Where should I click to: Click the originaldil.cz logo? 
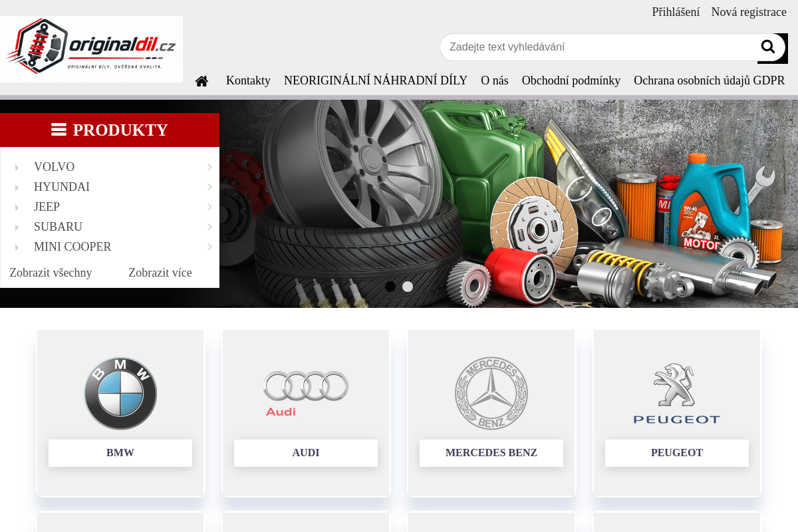click(x=91, y=49)
